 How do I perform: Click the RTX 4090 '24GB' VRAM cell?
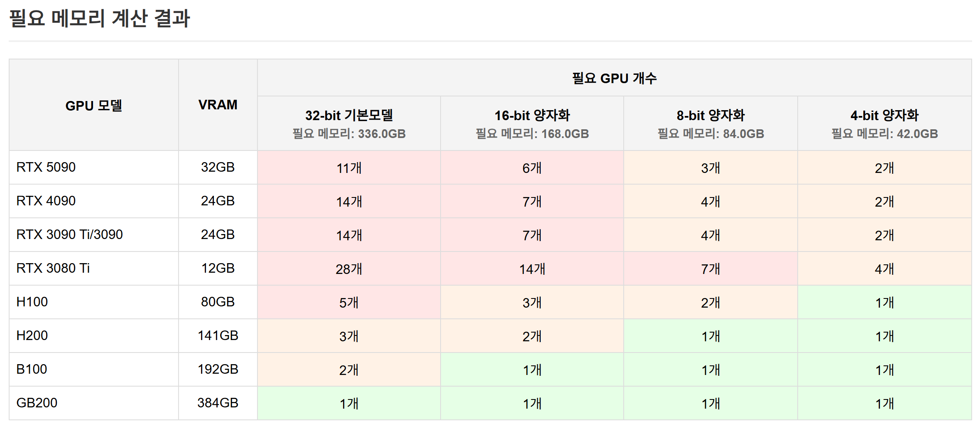(218, 201)
